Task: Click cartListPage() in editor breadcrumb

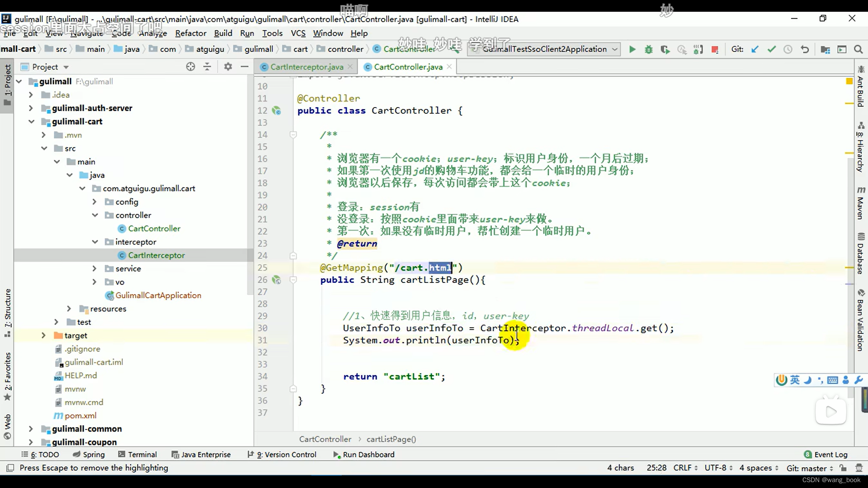Action: [391, 439]
